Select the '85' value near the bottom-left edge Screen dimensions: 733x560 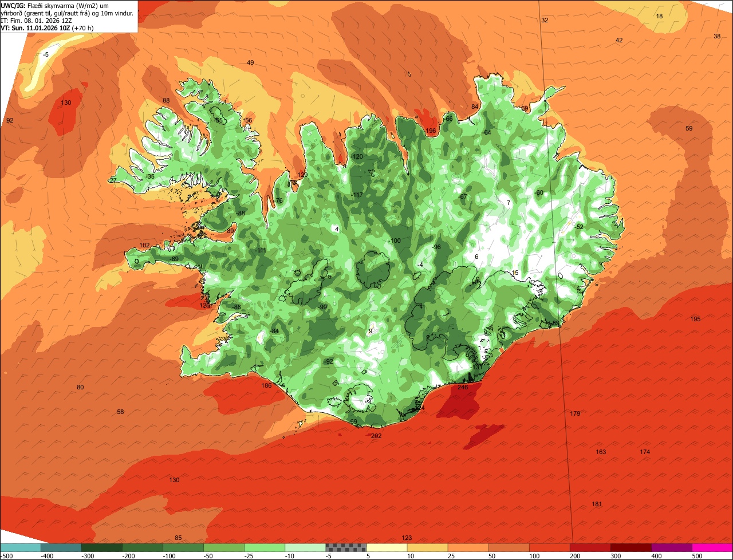[178, 538]
